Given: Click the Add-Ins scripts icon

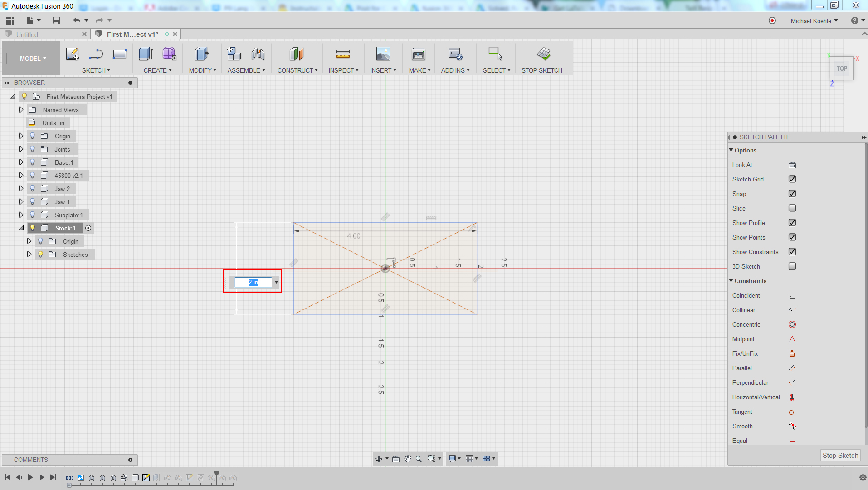Looking at the screenshot, I should pos(455,54).
